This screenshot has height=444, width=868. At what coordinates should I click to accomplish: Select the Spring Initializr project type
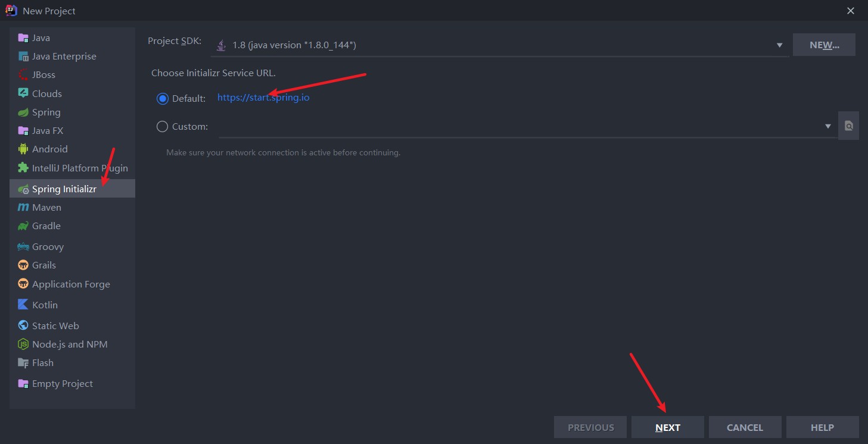point(72,189)
